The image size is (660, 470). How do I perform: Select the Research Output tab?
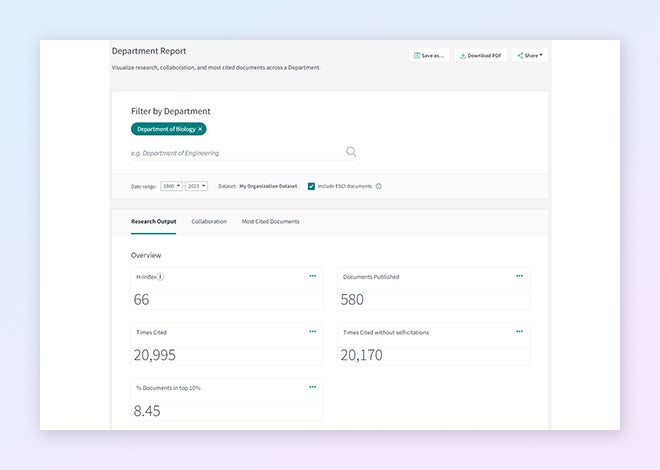[153, 221]
